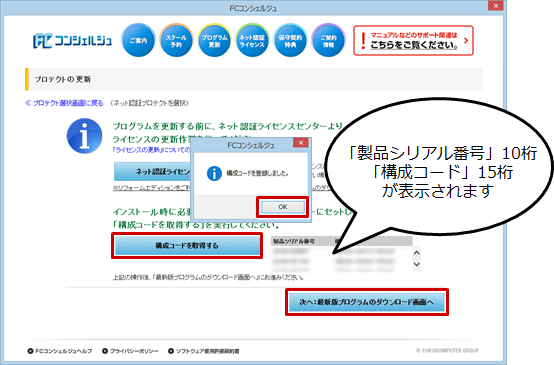Return via プロテクト選択画面に戻る link
This screenshot has height=365, width=554.
[x=64, y=103]
